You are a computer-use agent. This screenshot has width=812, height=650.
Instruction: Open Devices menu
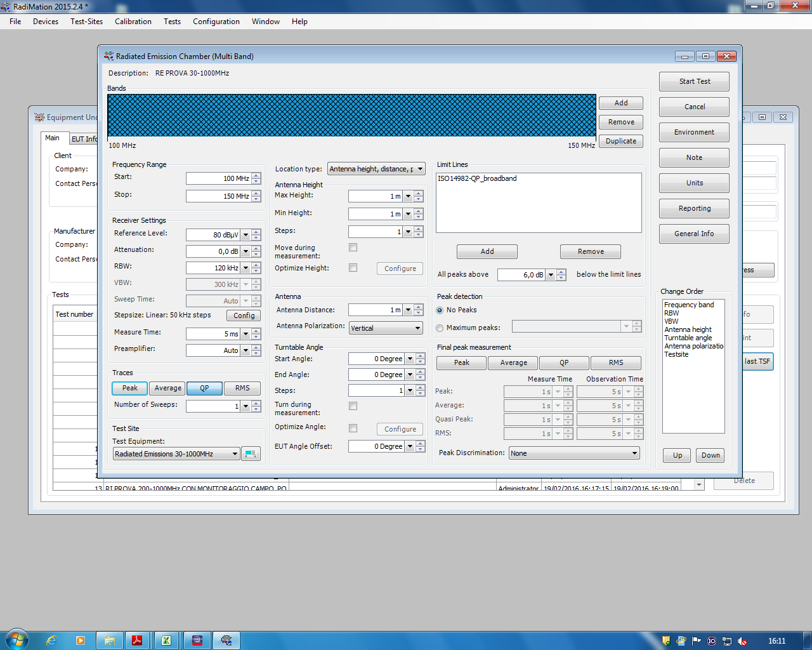click(46, 22)
